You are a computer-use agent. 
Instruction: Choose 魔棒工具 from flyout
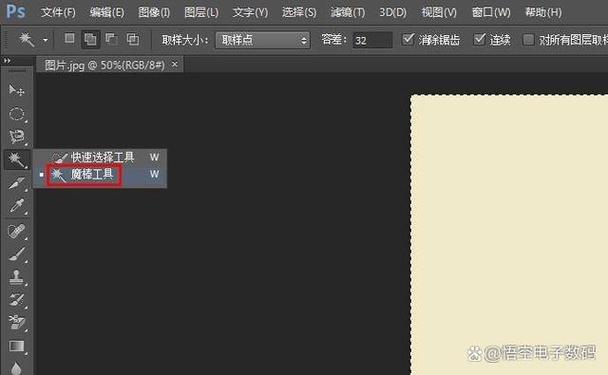click(x=100, y=175)
